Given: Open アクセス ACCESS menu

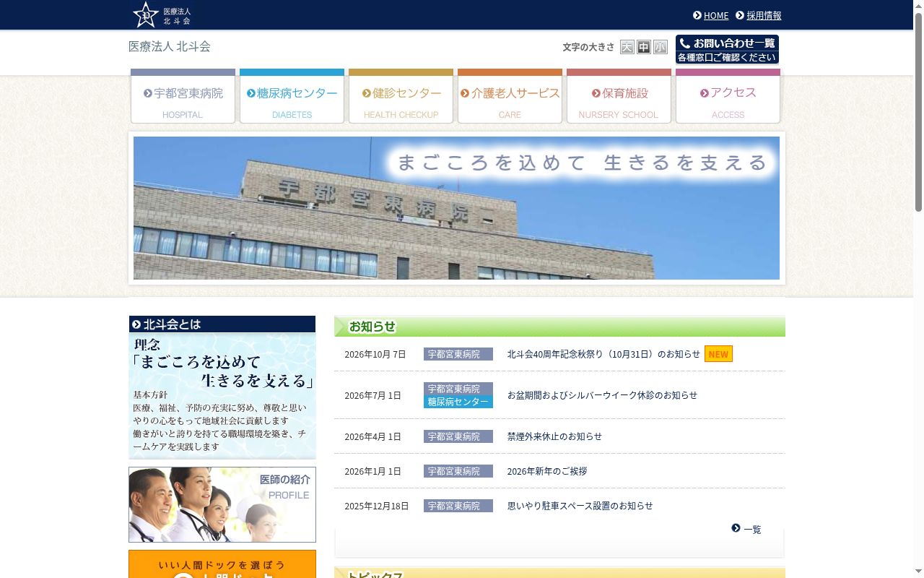Looking at the screenshot, I should 728,96.
